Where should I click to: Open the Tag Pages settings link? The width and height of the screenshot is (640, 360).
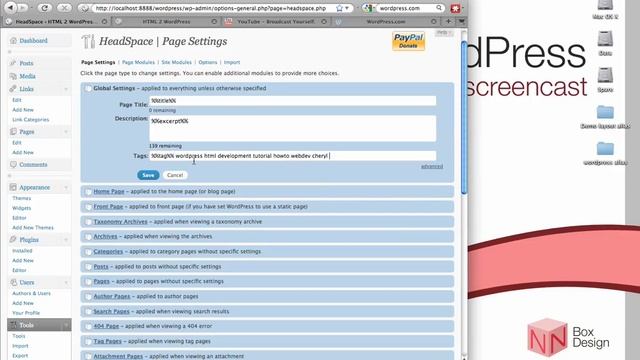point(107,341)
